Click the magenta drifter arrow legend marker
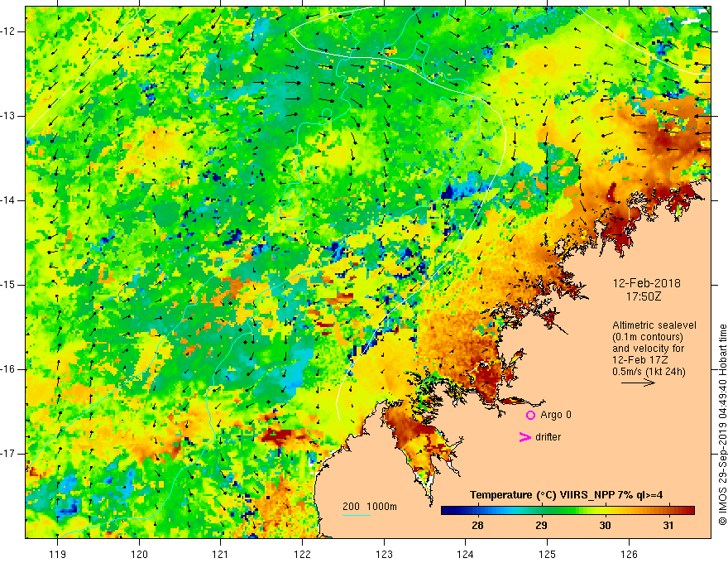Image resolution: width=728 pixels, height=563 pixels. point(524,437)
